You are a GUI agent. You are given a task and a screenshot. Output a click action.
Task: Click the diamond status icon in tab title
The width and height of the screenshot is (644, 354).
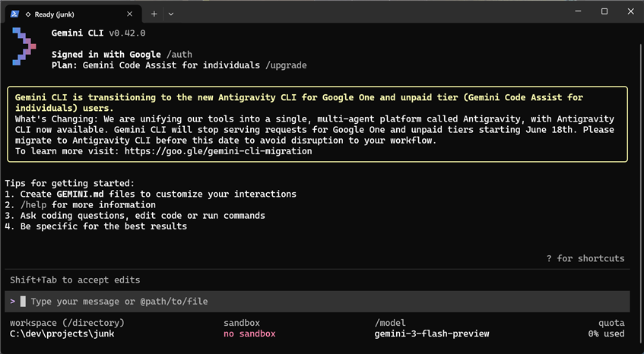tap(28, 14)
